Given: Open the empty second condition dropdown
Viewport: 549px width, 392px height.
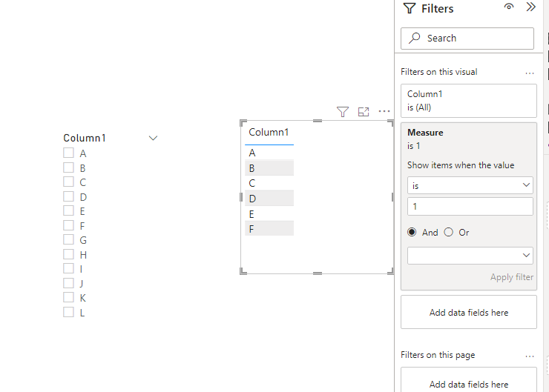Looking at the screenshot, I should pos(470,256).
